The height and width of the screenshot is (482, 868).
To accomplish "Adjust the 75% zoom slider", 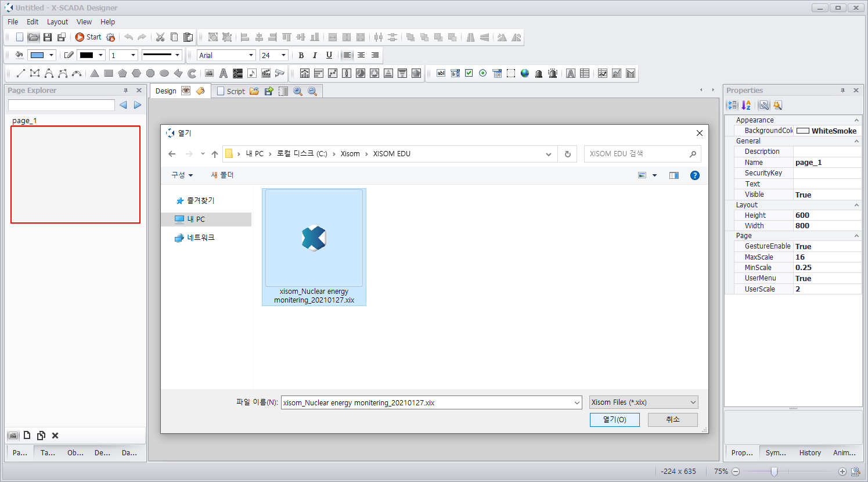I will [774, 472].
